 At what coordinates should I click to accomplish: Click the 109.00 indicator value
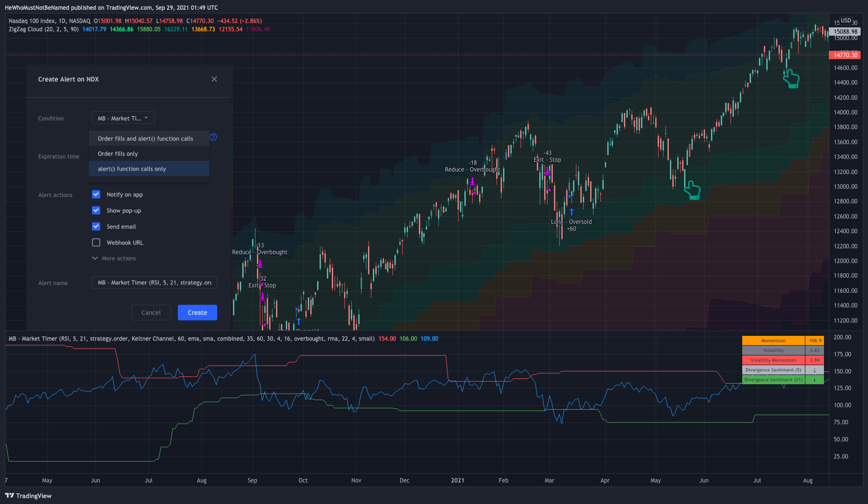pyautogui.click(x=429, y=339)
